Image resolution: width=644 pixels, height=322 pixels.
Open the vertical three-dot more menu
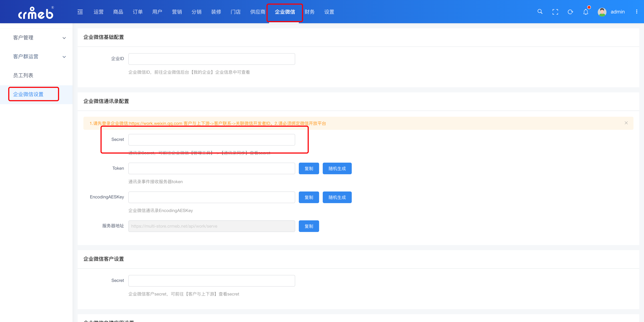point(637,12)
